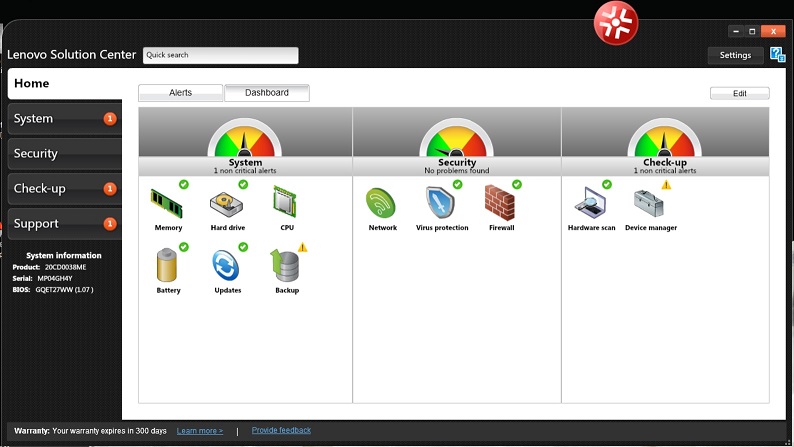
Task: Click the System panel heading
Action: (245, 162)
